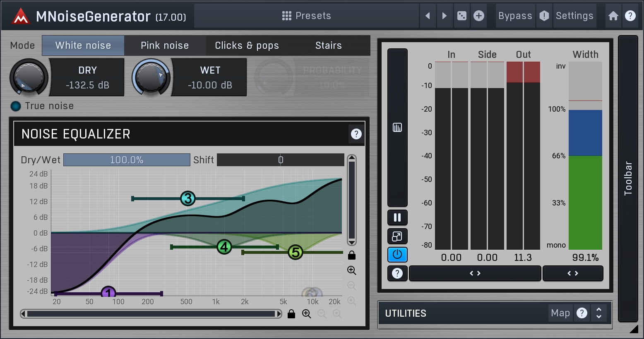Screen dimensions: 644x339
Task: Expand the Width meter options arrows
Action: point(572,273)
